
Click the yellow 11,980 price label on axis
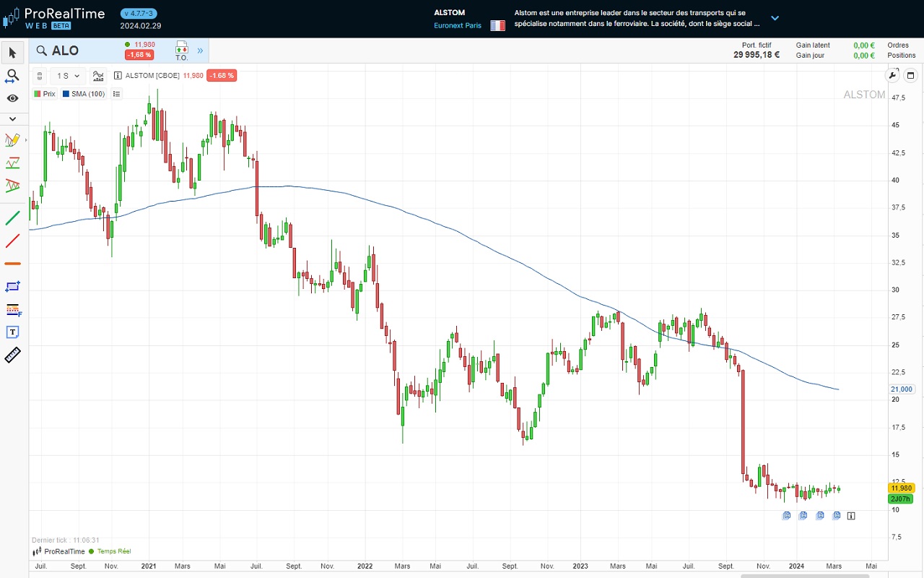[902, 488]
